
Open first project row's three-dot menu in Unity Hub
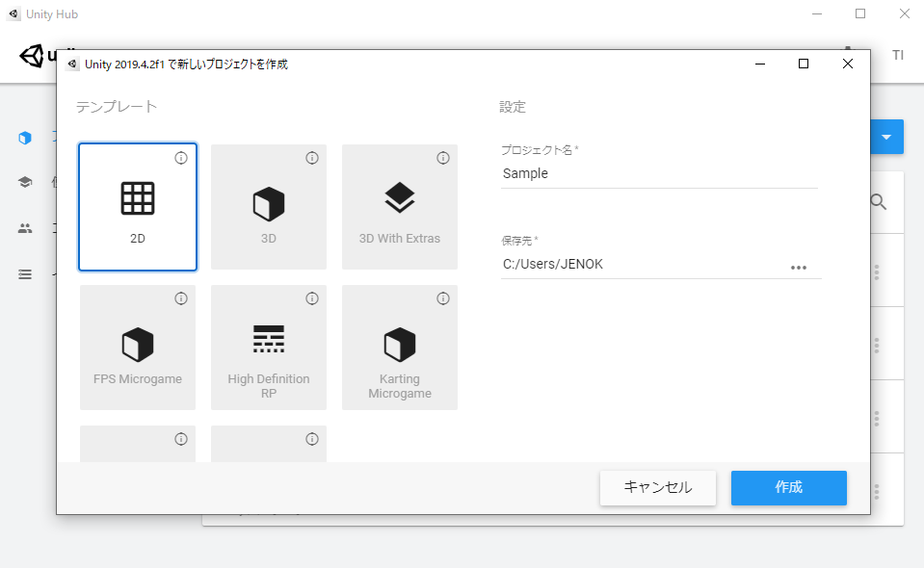[877, 271]
